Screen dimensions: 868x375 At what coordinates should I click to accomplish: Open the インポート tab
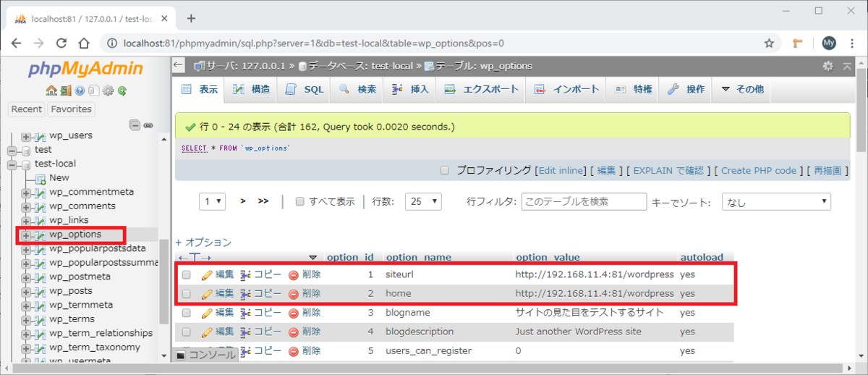coord(567,89)
